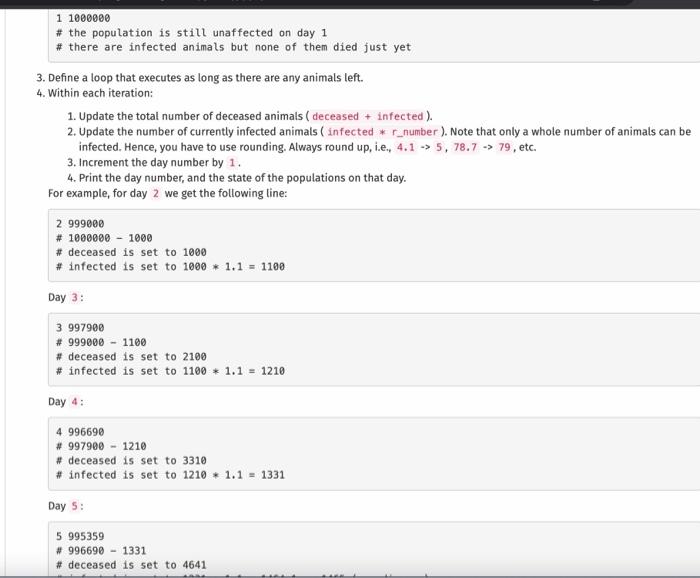Click the 'Day 4:' label
700x578 pixels.
[66, 402]
